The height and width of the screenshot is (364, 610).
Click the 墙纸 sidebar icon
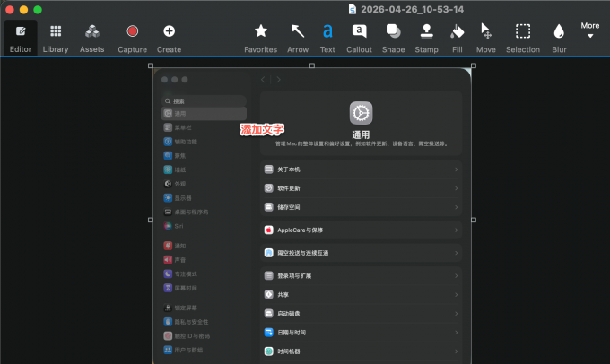pyautogui.click(x=168, y=169)
